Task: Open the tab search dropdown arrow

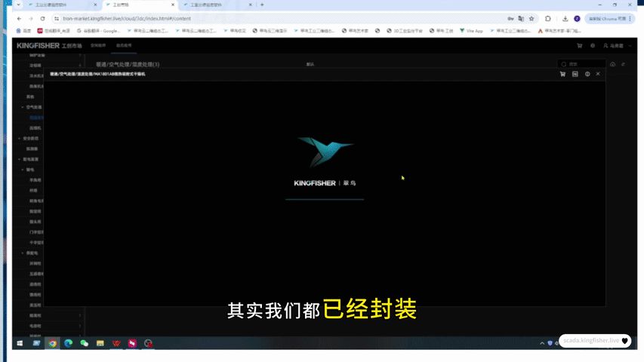Action: pyautogui.click(x=18, y=5)
